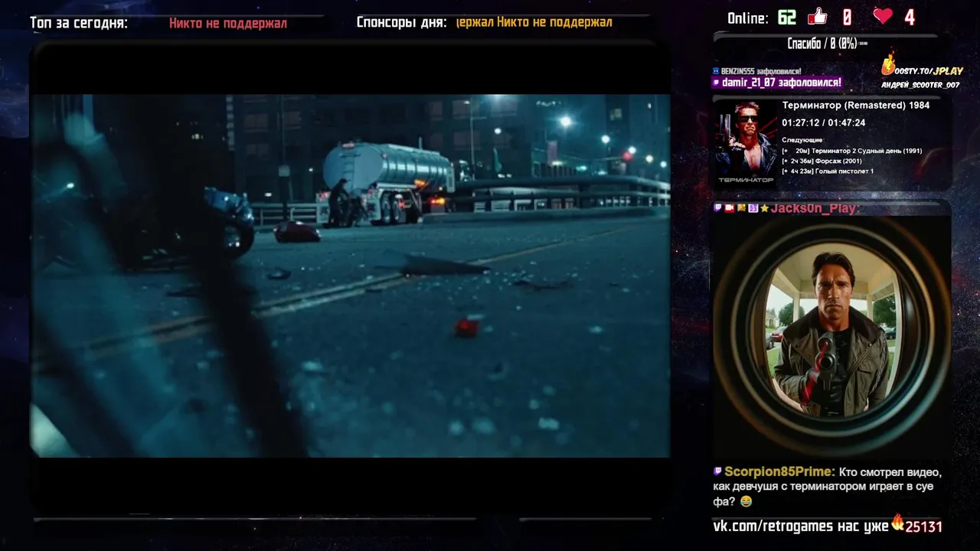The width and height of the screenshot is (980, 551).
Task: Click the Boosty flame logo
Action: click(x=888, y=64)
